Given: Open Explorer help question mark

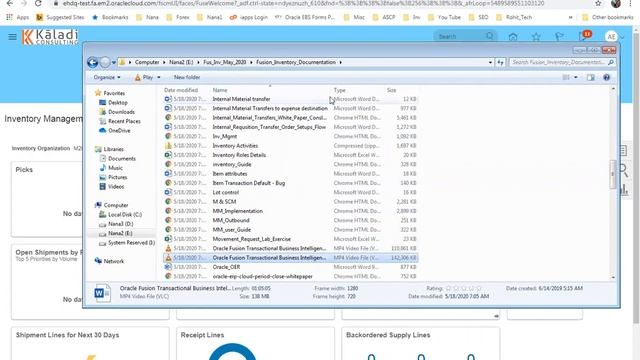Looking at the screenshot, I should (607, 77).
